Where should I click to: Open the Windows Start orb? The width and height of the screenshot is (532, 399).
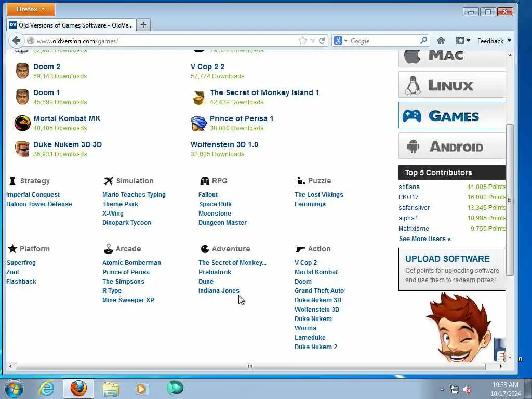click(14, 389)
